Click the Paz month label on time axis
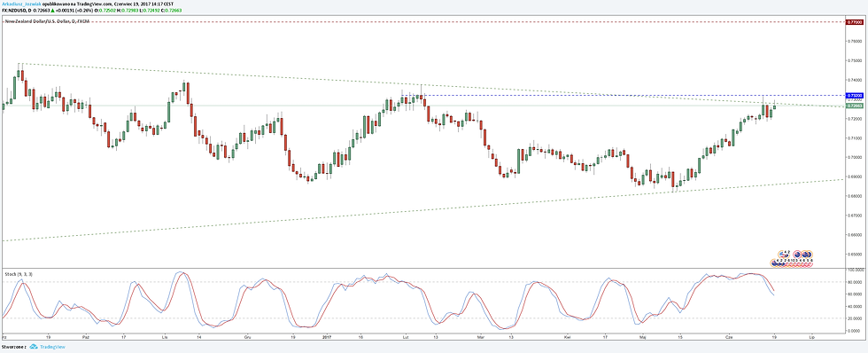The image size is (868, 353). (86, 338)
